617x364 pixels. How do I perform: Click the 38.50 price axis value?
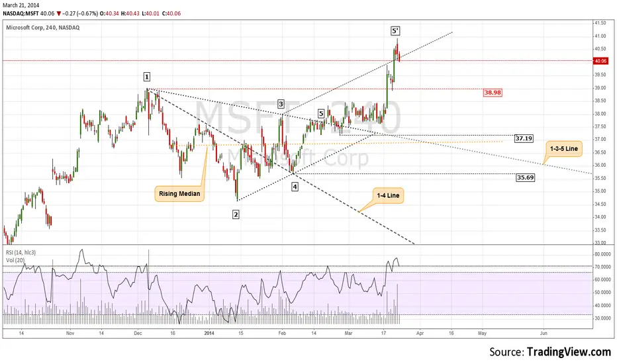(x=600, y=101)
